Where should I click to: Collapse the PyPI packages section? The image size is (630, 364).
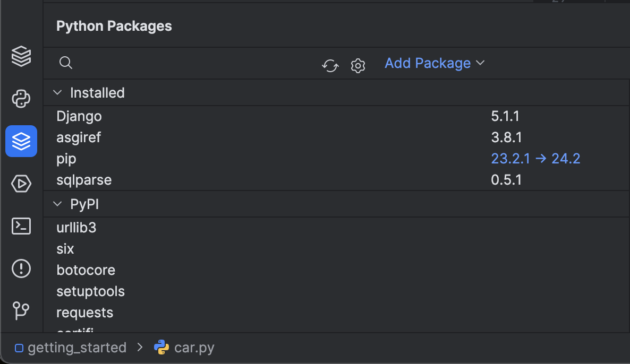[x=57, y=204]
